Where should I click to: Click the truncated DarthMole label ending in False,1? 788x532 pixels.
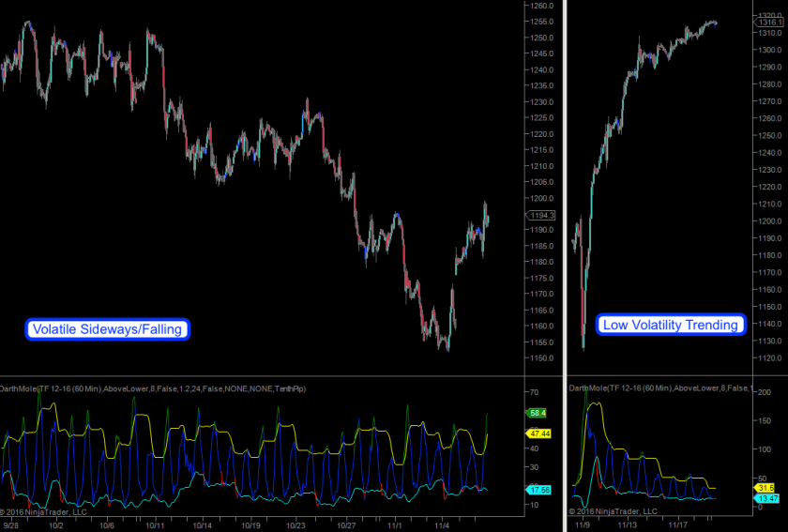pos(660,388)
